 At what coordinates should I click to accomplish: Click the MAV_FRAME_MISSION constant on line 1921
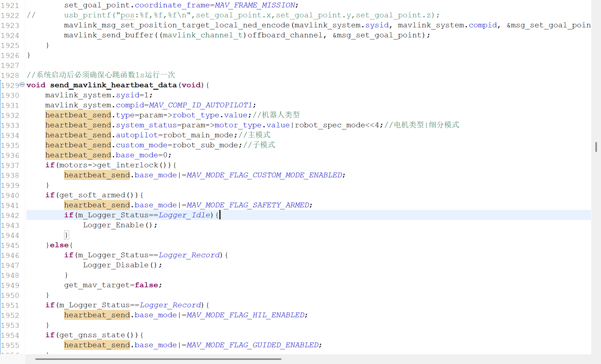[x=255, y=5]
